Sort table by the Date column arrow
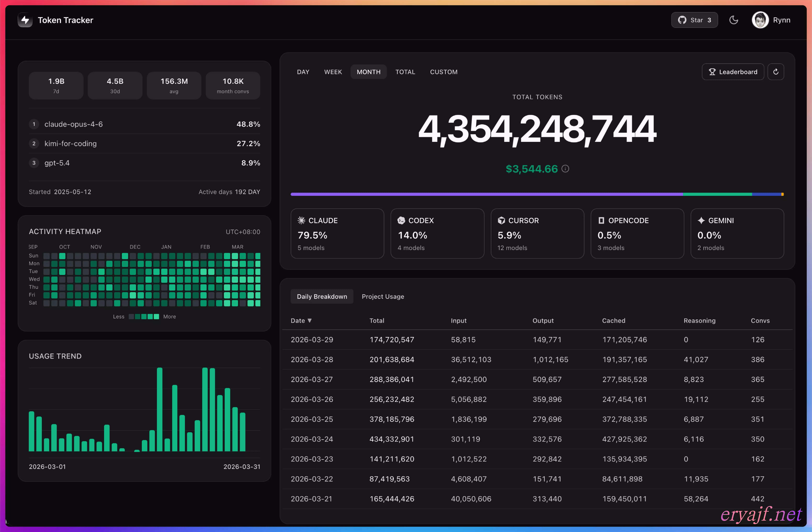 309,320
